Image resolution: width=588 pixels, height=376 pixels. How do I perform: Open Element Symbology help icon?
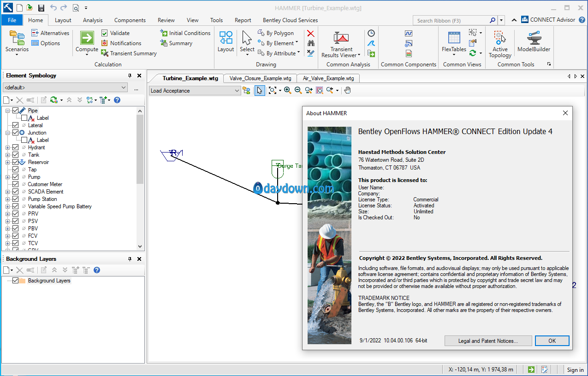click(117, 100)
